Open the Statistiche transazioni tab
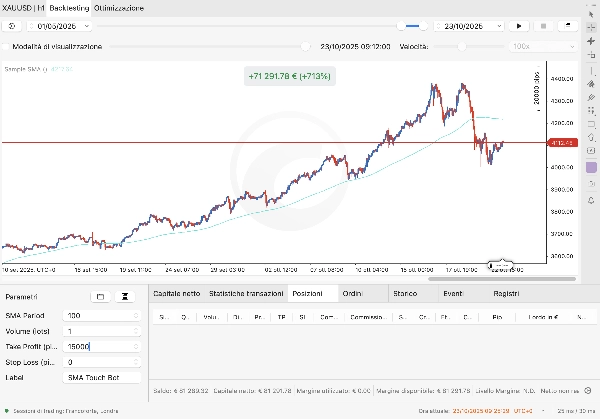Image resolution: width=600 pixels, height=419 pixels. click(x=245, y=295)
